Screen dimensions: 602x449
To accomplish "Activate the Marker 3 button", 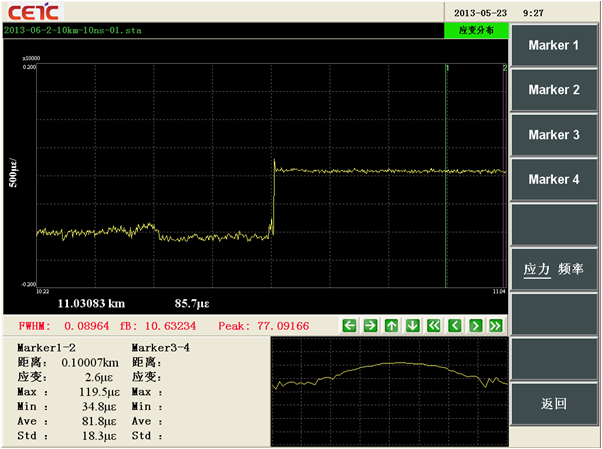I will point(554,135).
